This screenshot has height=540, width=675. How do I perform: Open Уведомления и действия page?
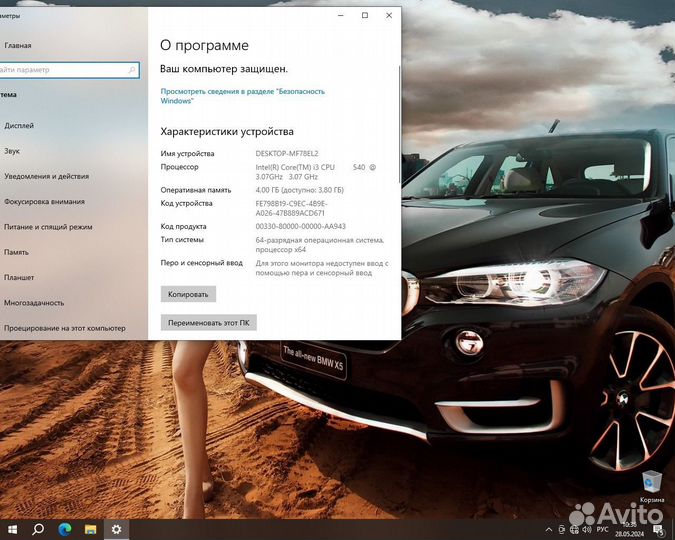point(46,176)
